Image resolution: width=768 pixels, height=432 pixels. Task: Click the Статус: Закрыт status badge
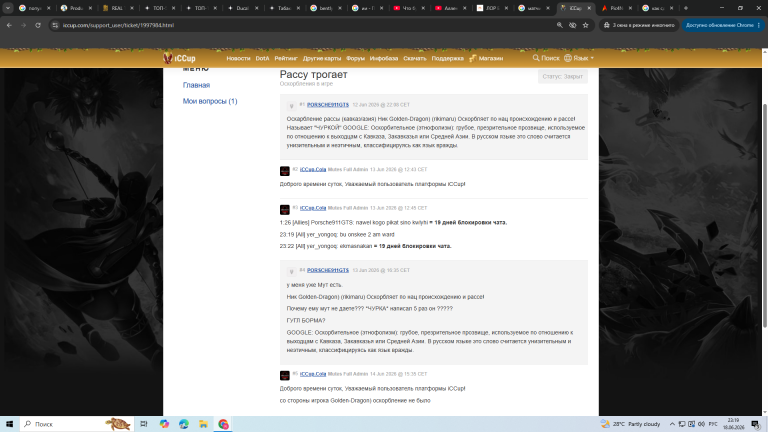click(562, 76)
